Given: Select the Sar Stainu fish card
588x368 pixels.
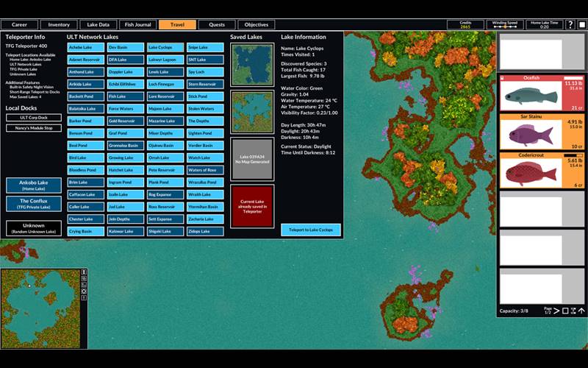Looking at the screenshot, I should [542, 130].
